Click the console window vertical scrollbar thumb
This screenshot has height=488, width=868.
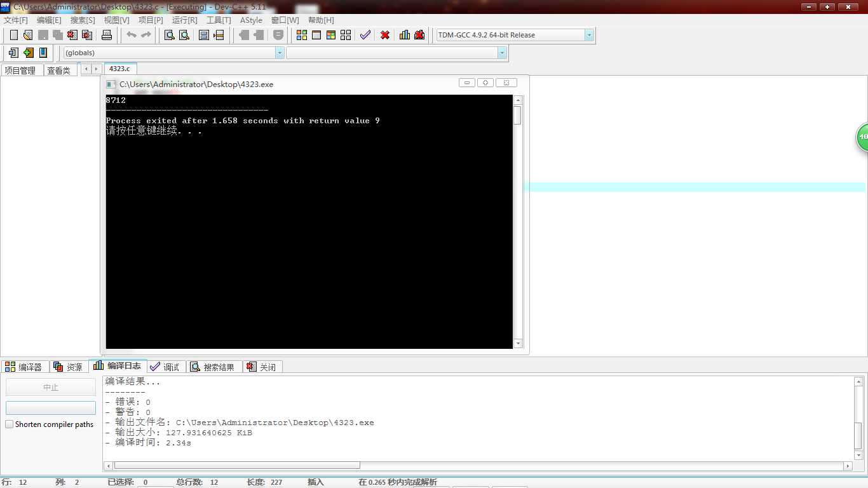point(518,115)
